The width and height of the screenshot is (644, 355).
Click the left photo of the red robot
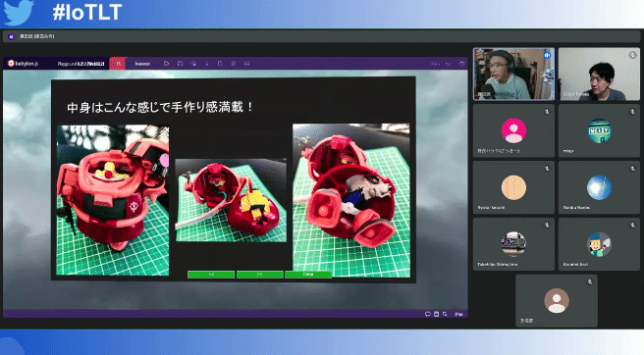click(113, 200)
